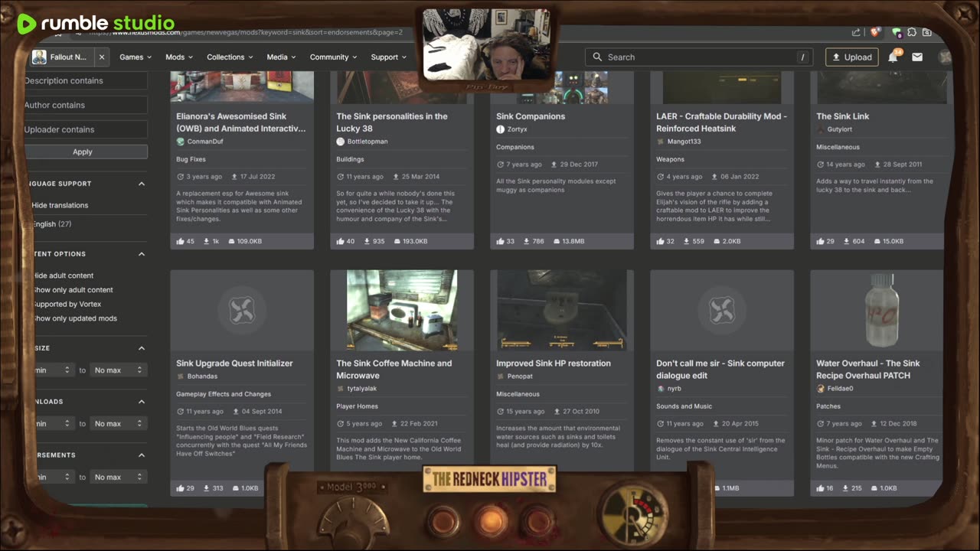Click the magnifier icon in the search bar

pyautogui.click(x=598, y=57)
